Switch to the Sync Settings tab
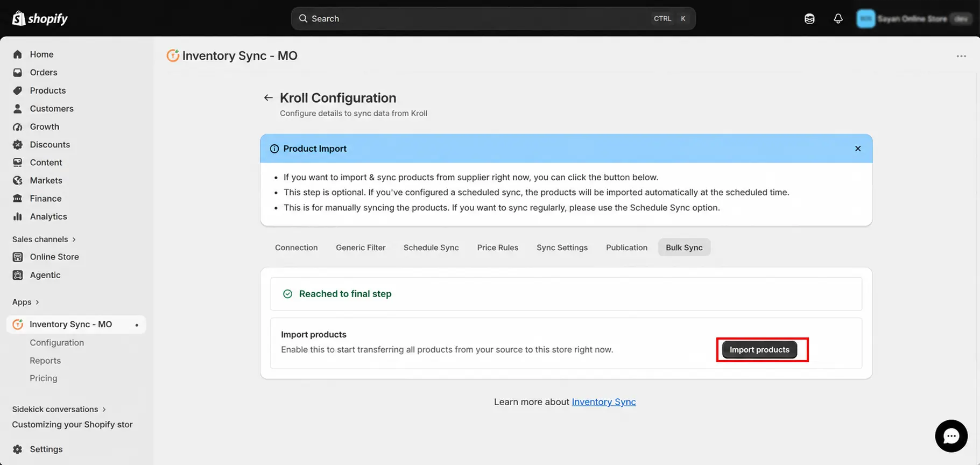This screenshot has height=465, width=980. [562, 248]
